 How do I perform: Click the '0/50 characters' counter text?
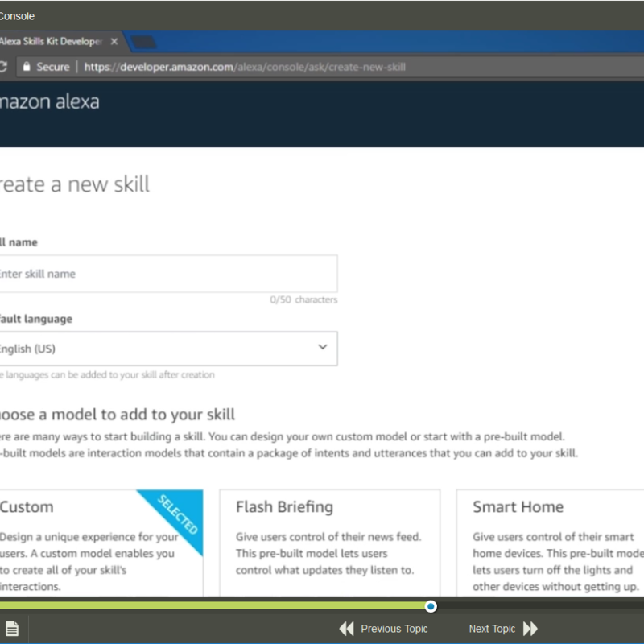[303, 299]
